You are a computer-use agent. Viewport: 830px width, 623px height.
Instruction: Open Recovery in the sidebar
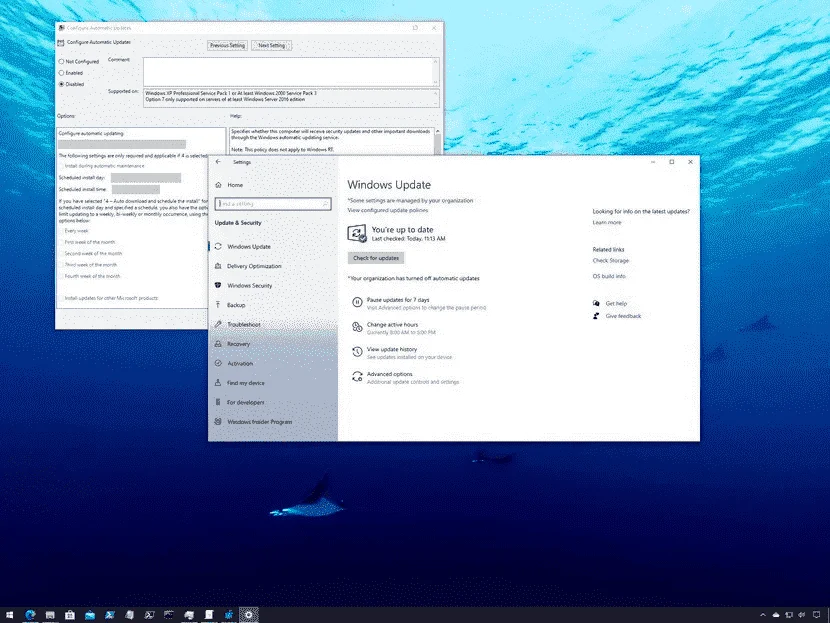click(232, 344)
